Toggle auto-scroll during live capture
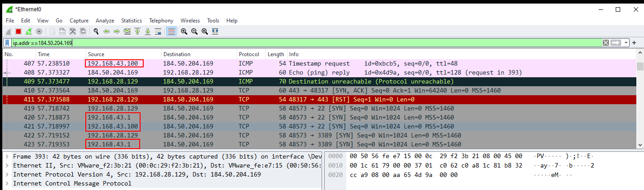 point(158,31)
